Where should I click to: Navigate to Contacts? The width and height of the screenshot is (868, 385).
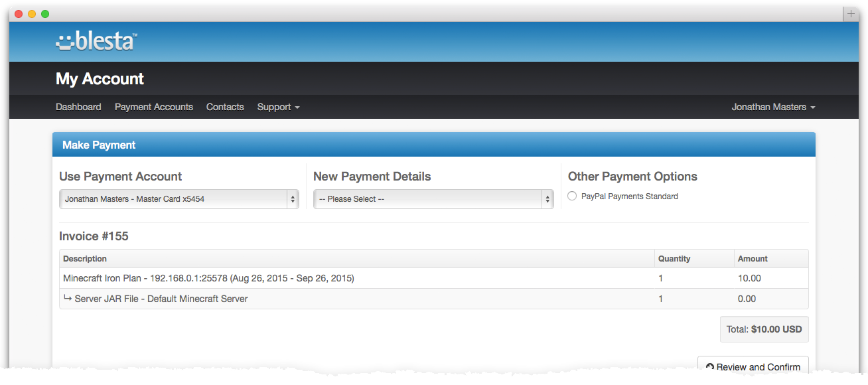(x=225, y=107)
